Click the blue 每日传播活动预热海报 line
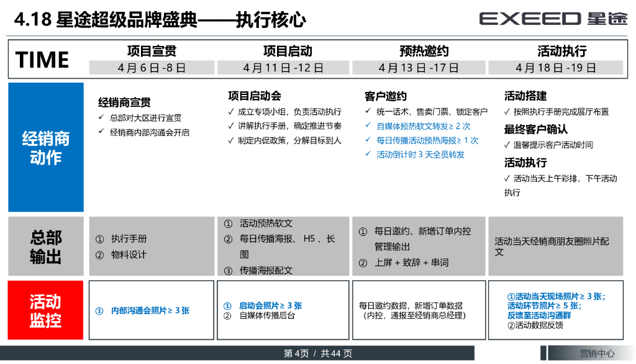The width and height of the screenshot is (636, 364). point(427,140)
